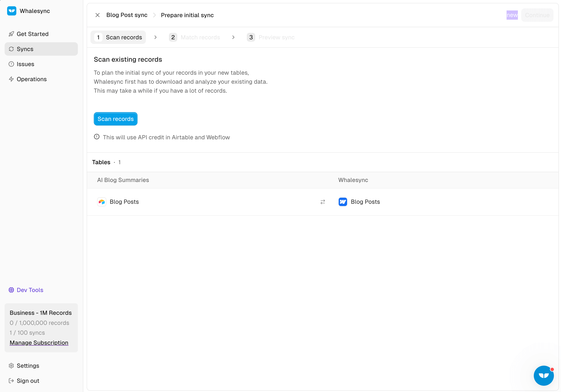Sign out of the account
Screen dimensions: 561x392
click(x=28, y=381)
